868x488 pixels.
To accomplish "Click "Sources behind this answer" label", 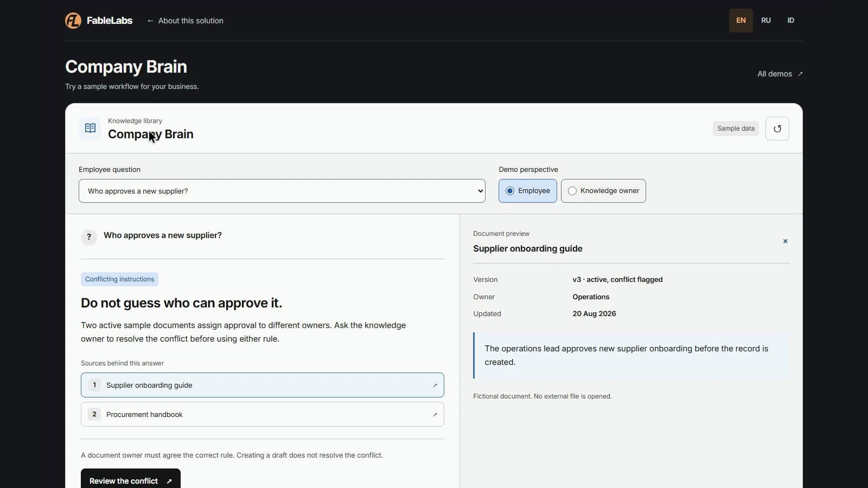I will 122,363.
